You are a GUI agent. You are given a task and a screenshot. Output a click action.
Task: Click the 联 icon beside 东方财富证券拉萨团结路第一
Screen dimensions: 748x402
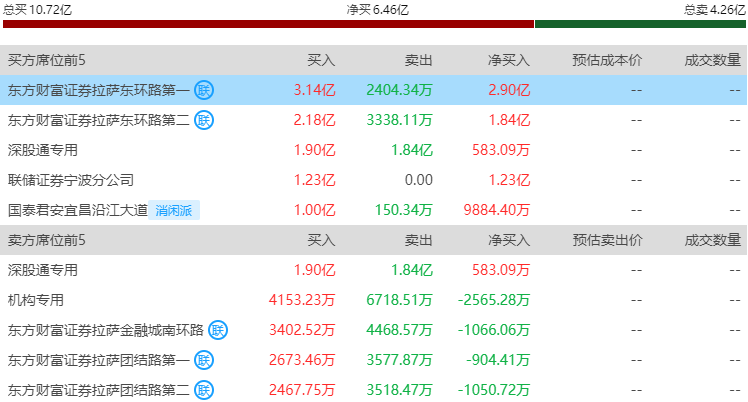pyautogui.click(x=204, y=360)
